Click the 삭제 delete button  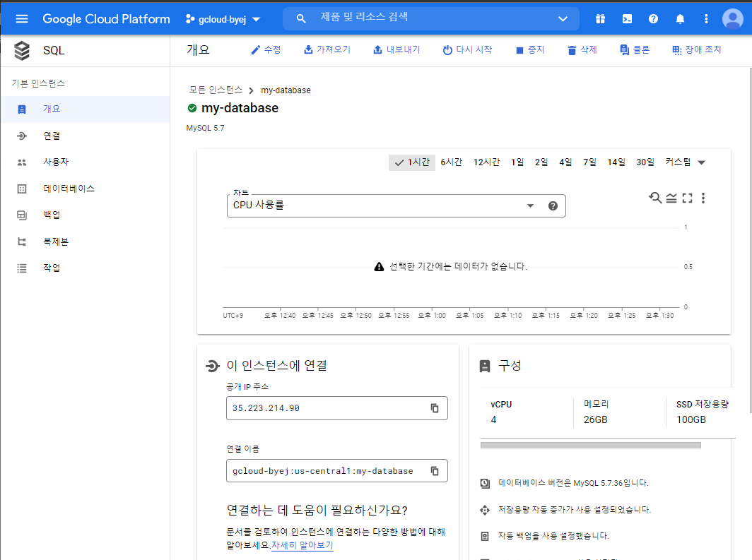click(582, 50)
